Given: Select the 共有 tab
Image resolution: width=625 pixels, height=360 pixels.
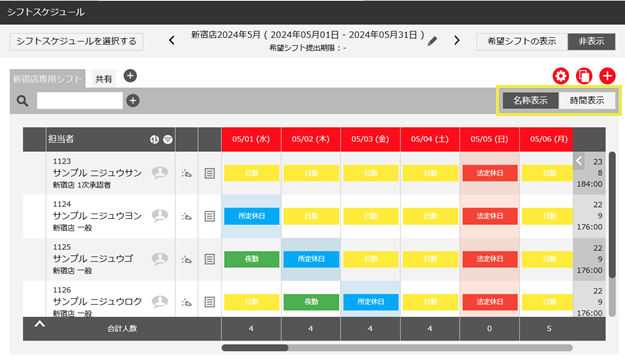Looking at the screenshot, I should [x=104, y=79].
